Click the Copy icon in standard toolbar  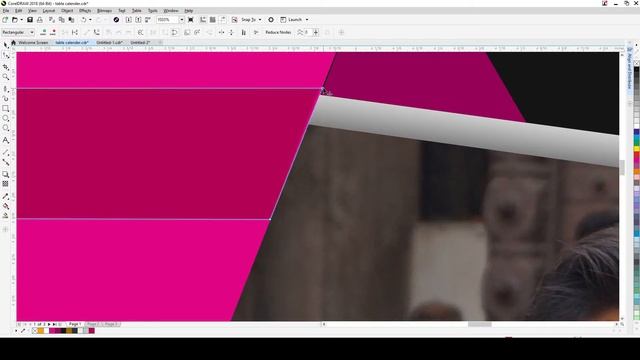tap(62, 20)
